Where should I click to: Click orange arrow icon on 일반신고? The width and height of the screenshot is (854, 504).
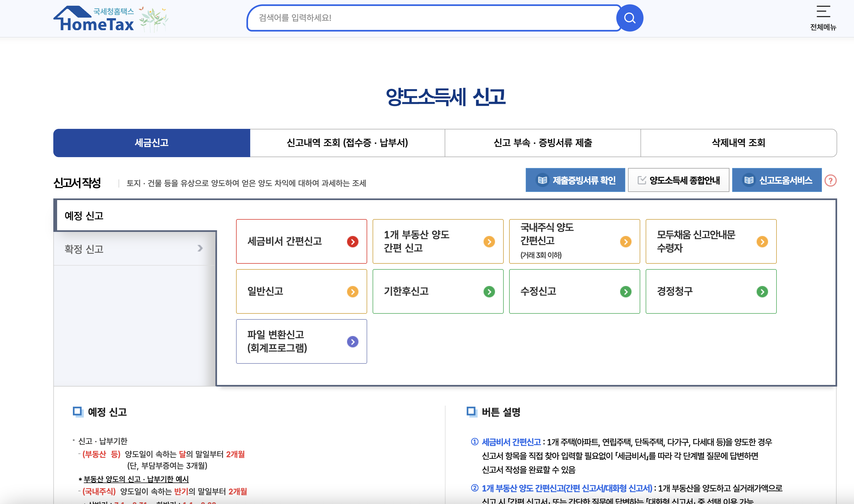point(352,291)
